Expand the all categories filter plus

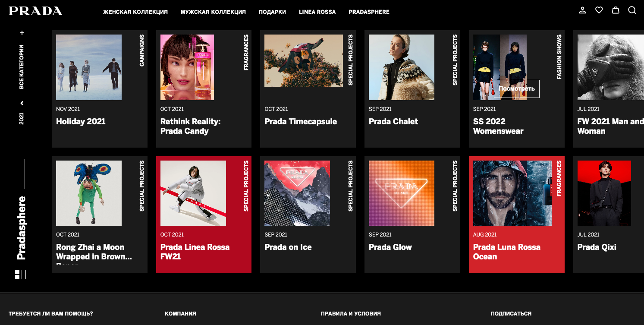tap(22, 33)
